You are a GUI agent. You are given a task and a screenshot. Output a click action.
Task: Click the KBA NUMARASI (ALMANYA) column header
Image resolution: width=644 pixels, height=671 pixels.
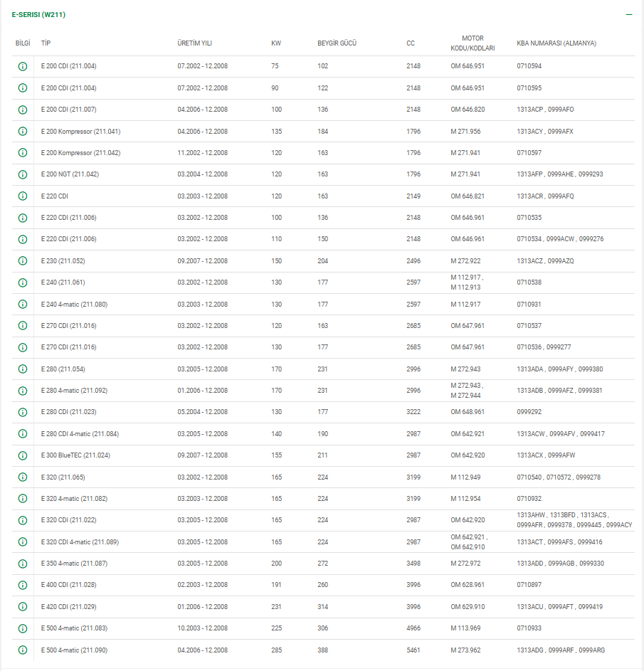click(556, 43)
